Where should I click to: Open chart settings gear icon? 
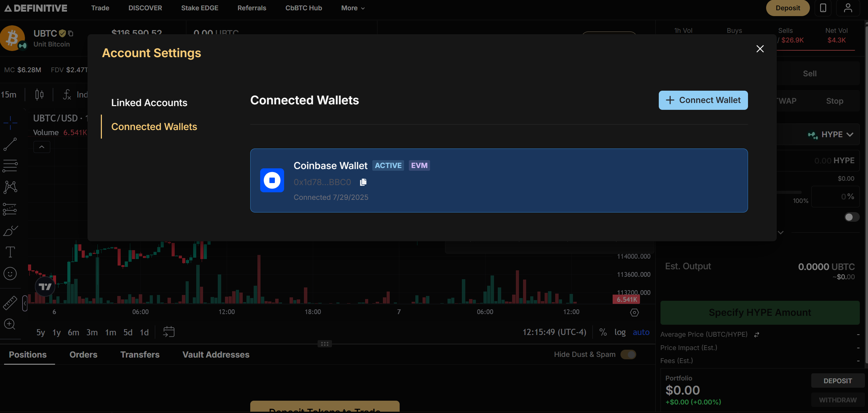click(x=635, y=312)
